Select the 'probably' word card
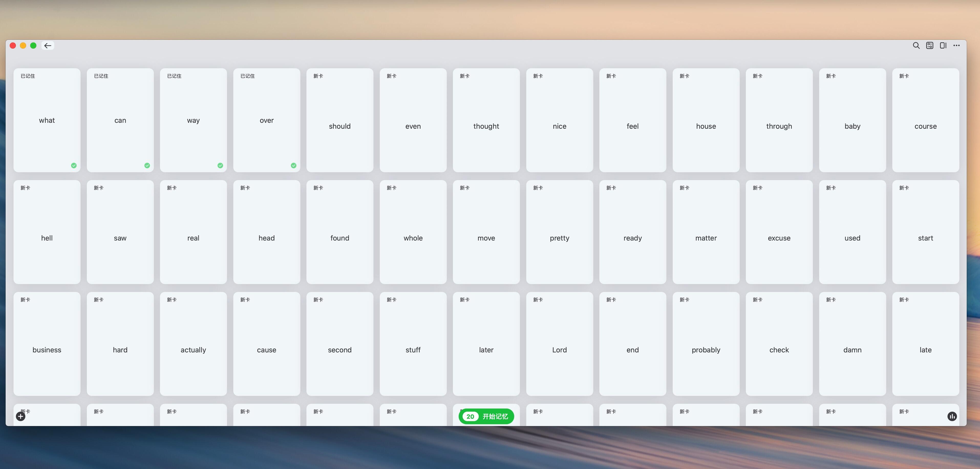Image resolution: width=980 pixels, height=469 pixels. (706, 350)
